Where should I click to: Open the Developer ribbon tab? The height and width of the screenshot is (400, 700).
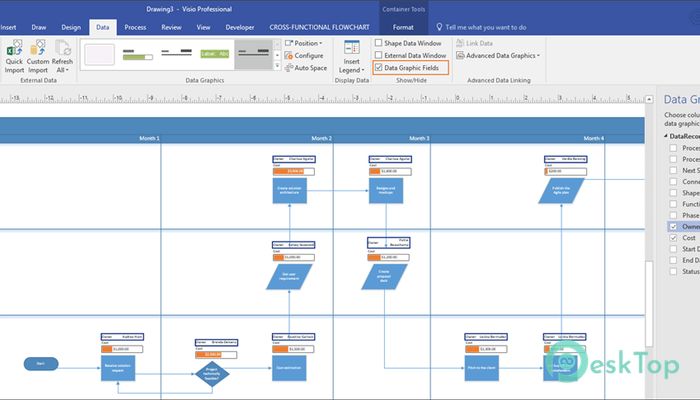(x=240, y=27)
